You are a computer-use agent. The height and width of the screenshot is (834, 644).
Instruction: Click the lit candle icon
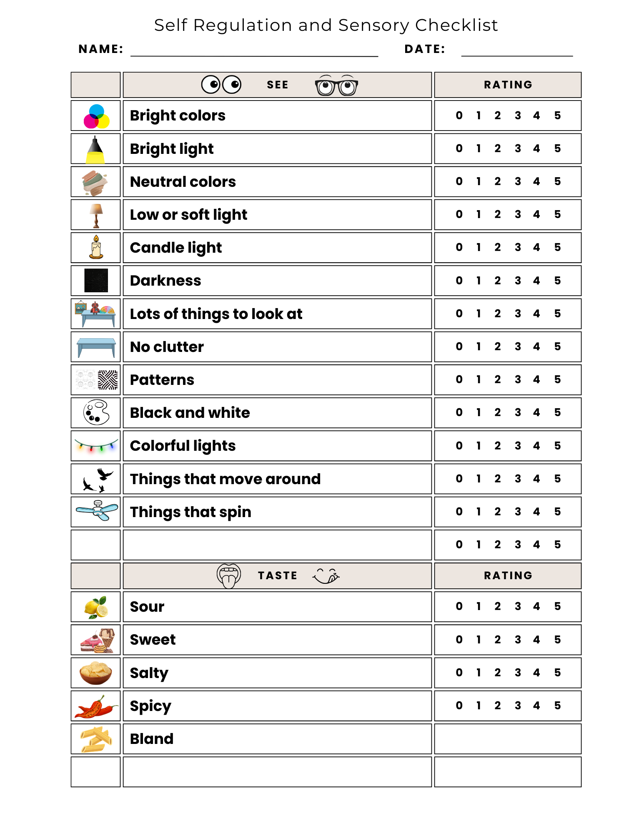(96, 247)
